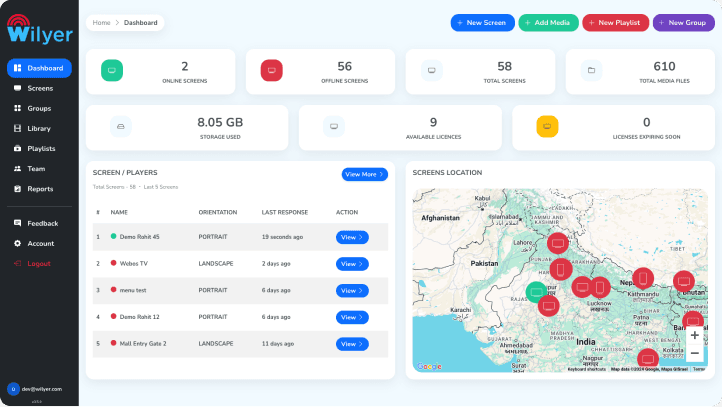Open the Screens sidebar item
Viewport: 722px width, 407px height.
pyautogui.click(x=39, y=88)
